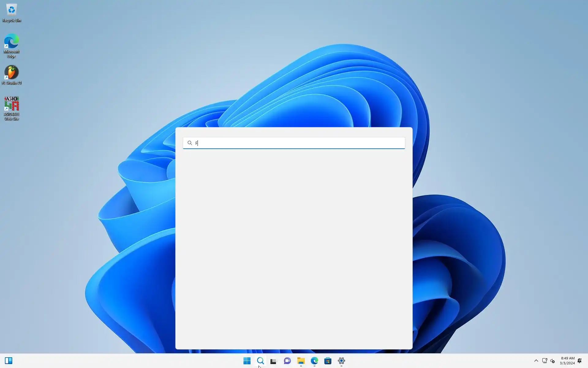This screenshot has height=368, width=588.
Task: Open Microsoft Store from taskbar
Action: pyautogui.click(x=328, y=361)
